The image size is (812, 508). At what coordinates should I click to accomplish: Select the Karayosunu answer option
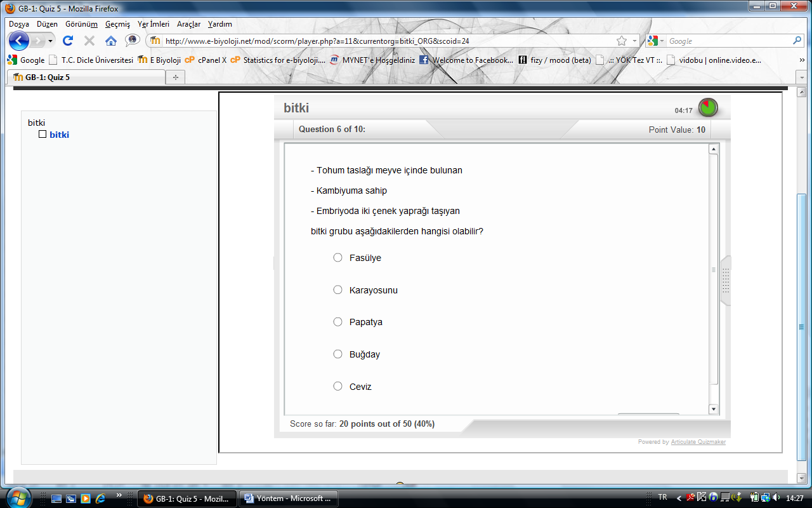click(337, 290)
